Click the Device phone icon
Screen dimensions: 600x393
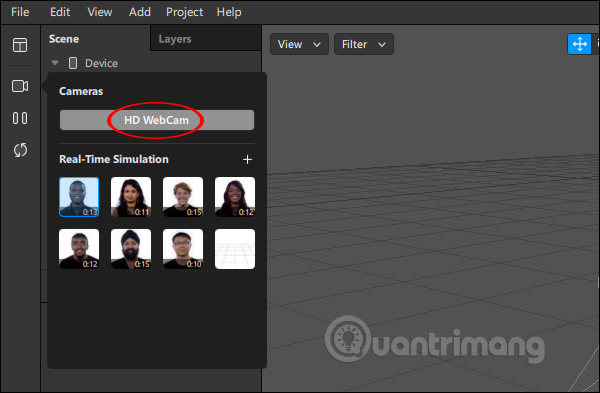(73, 63)
